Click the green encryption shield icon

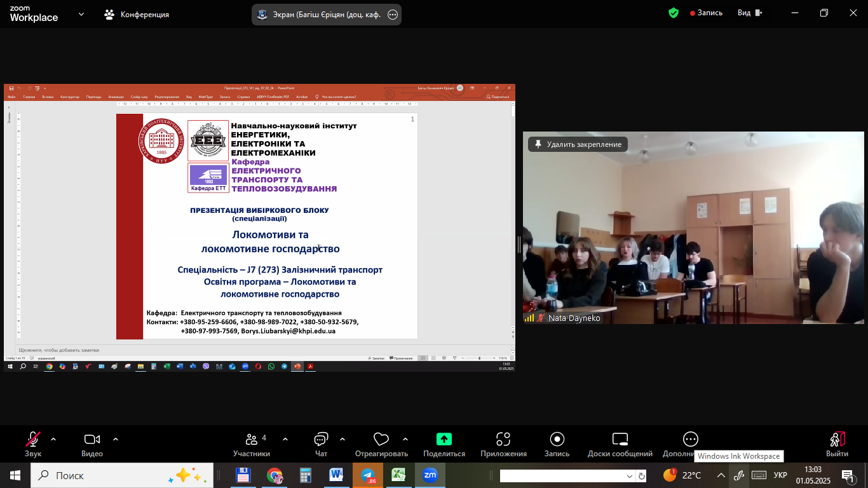(x=674, y=13)
